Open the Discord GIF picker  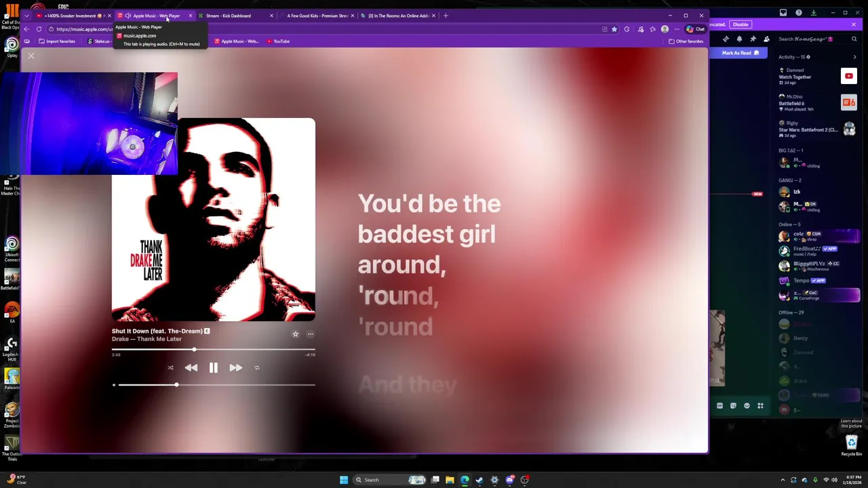[719, 406]
